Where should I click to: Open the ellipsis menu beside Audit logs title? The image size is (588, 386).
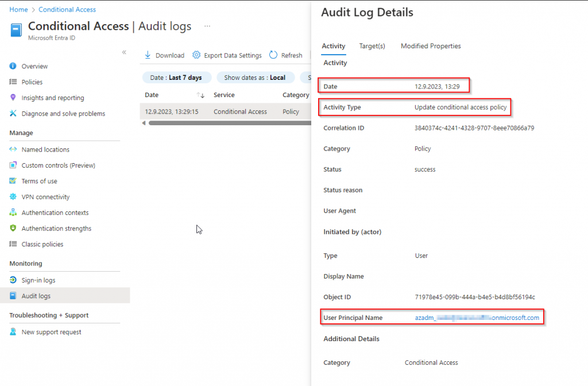[x=207, y=26]
